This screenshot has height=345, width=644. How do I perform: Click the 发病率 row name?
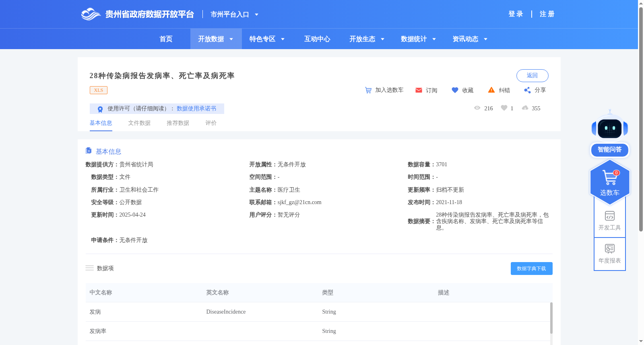pyautogui.click(x=98, y=331)
